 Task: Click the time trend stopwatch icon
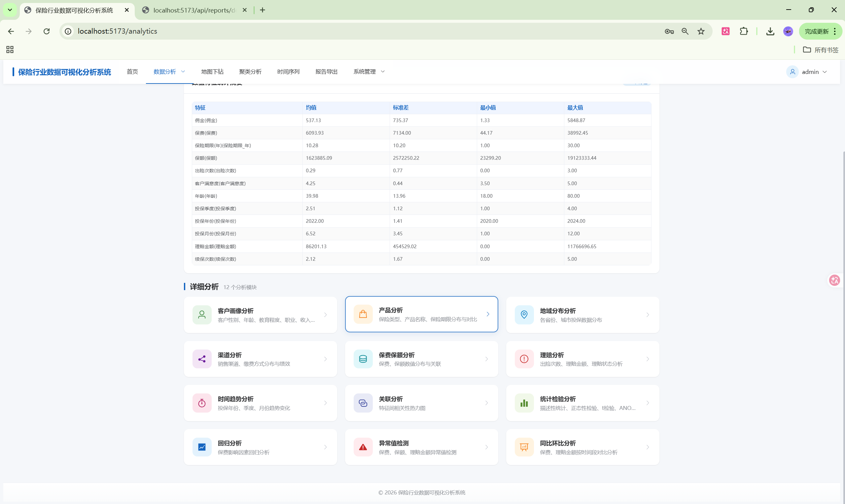pos(202,403)
